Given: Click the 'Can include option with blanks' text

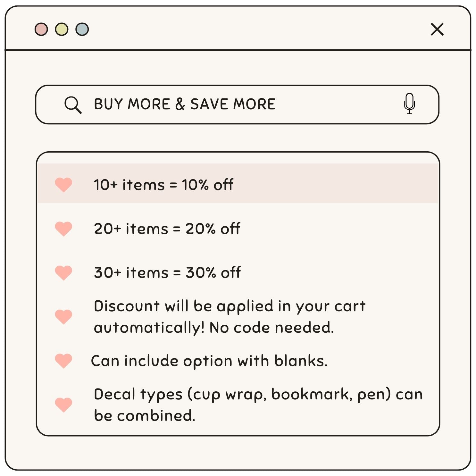Looking at the screenshot, I should tap(209, 361).
